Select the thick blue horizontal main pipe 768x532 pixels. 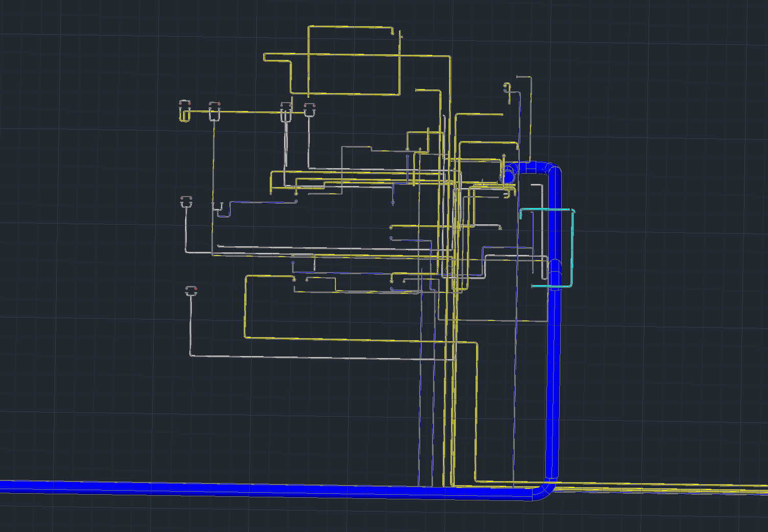coord(266,489)
